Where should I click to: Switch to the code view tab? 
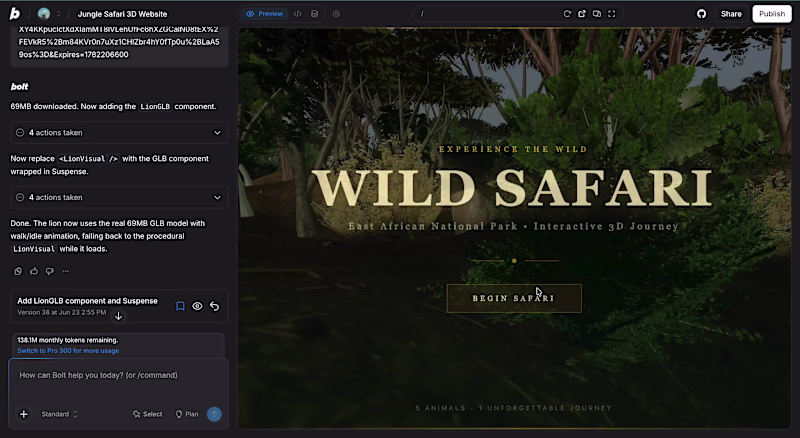pyautogui.click(x=298, y=14)
